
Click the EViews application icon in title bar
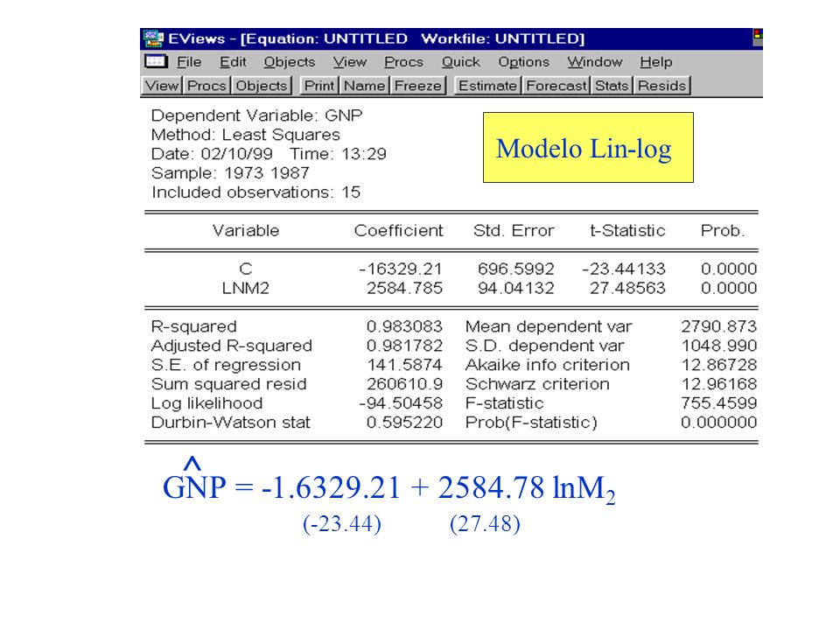click(x=153, y=38)
